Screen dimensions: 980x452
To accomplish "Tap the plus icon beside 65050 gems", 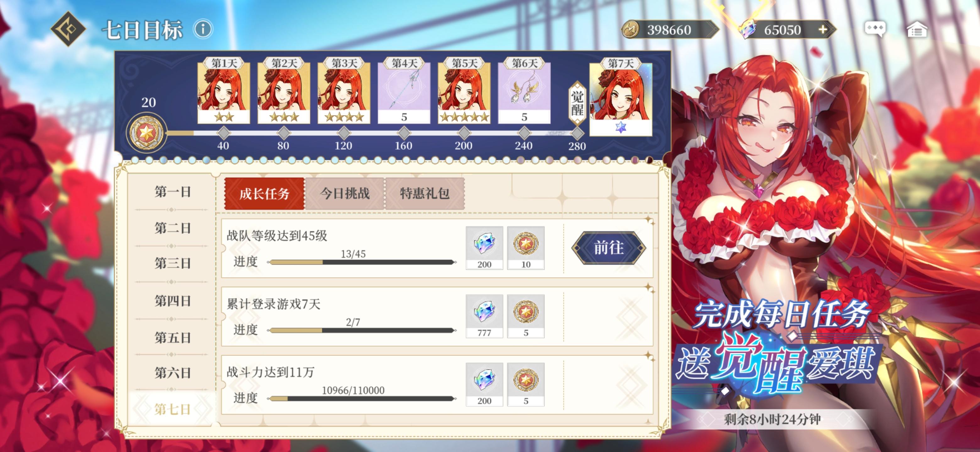I will pos(823,30).
